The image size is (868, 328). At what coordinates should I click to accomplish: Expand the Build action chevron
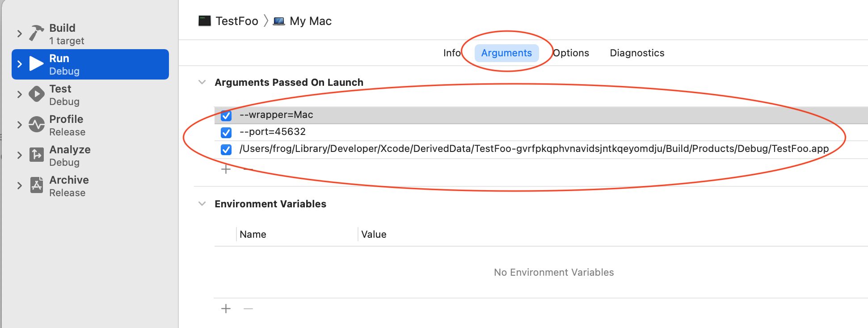pyautogui.click(x=19, y=34)
